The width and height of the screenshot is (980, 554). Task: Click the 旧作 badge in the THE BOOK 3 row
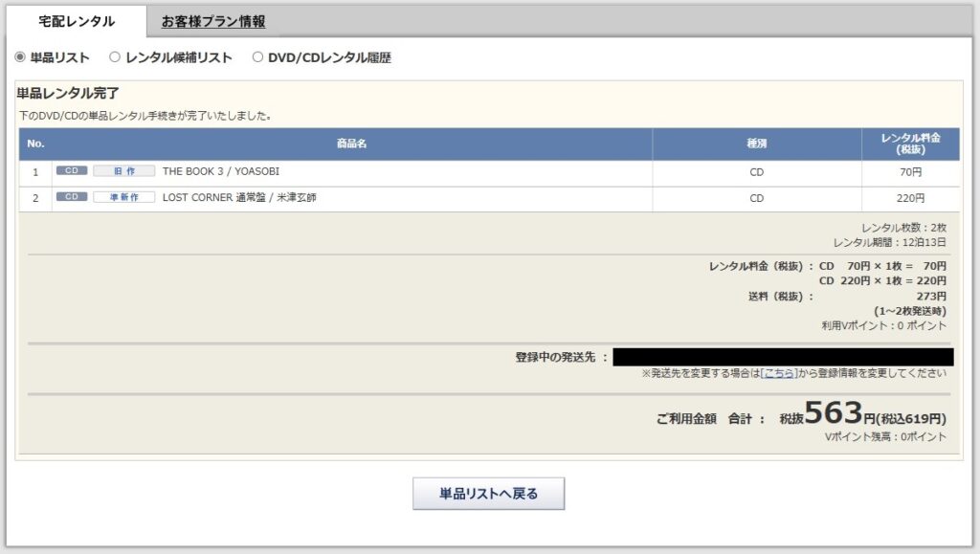(123, 170)
